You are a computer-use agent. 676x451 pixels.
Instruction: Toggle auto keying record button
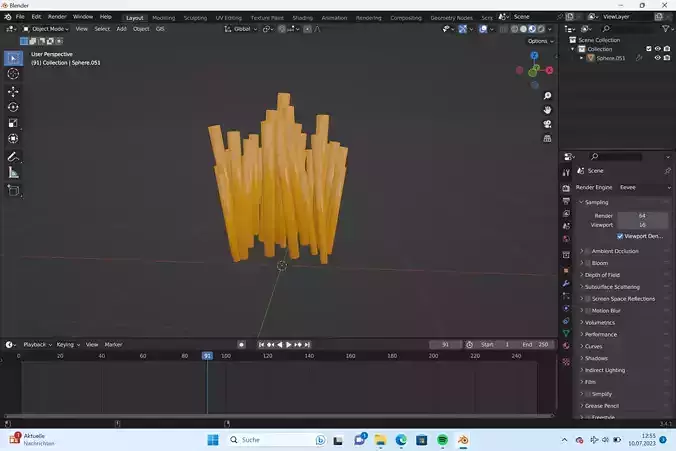pyautogui.click(x=241, y=345)
